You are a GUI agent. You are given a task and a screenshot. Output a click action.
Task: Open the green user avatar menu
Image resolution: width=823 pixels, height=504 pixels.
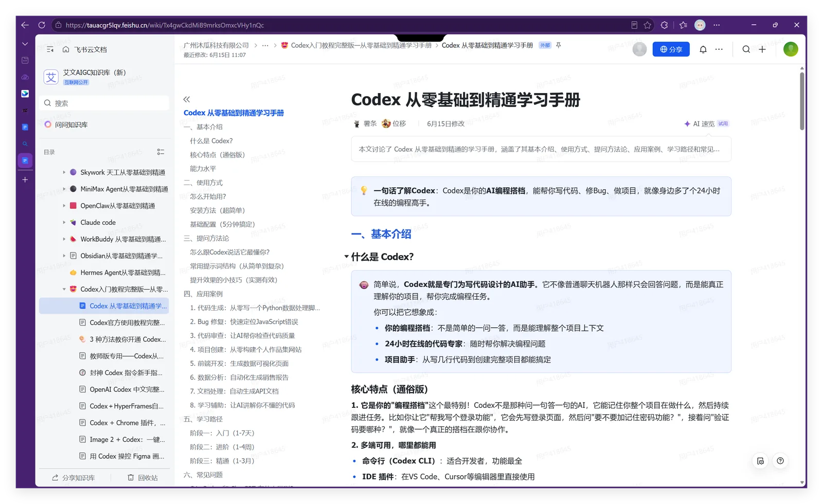click(x=791, y=49)
